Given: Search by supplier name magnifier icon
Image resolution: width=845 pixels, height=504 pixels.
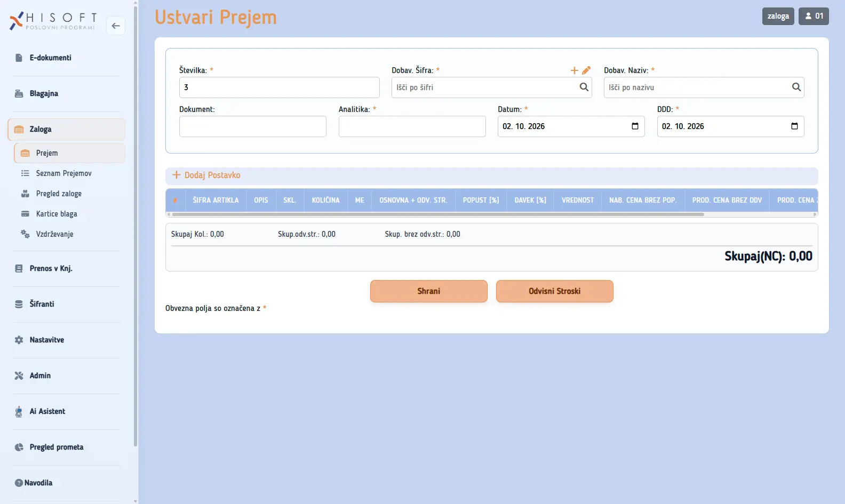Looking at the screenshot, I should click(x=796, y=87).
